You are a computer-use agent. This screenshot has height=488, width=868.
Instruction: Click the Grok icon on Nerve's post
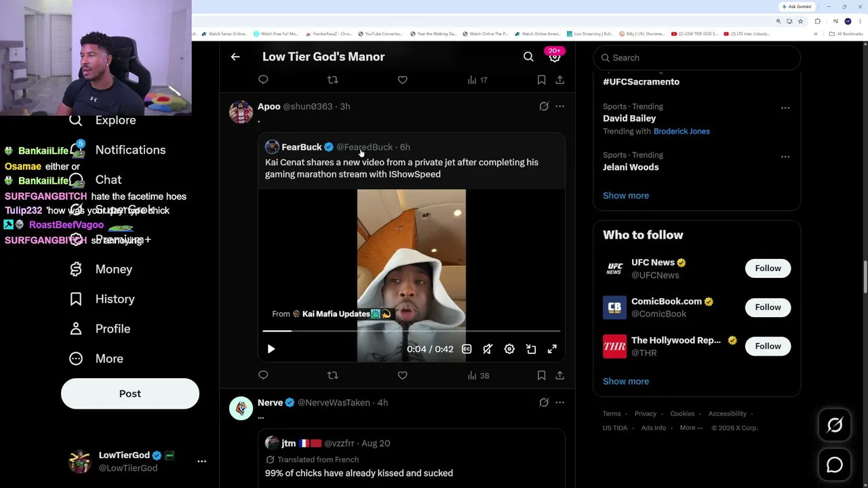(544, 403)
